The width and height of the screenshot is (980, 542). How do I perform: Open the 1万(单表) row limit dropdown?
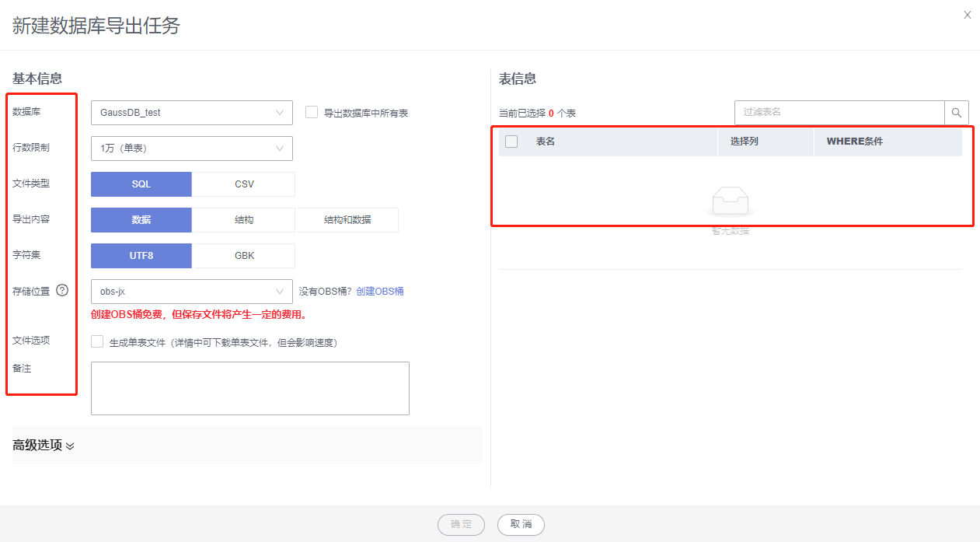click(x=192, y=148)
